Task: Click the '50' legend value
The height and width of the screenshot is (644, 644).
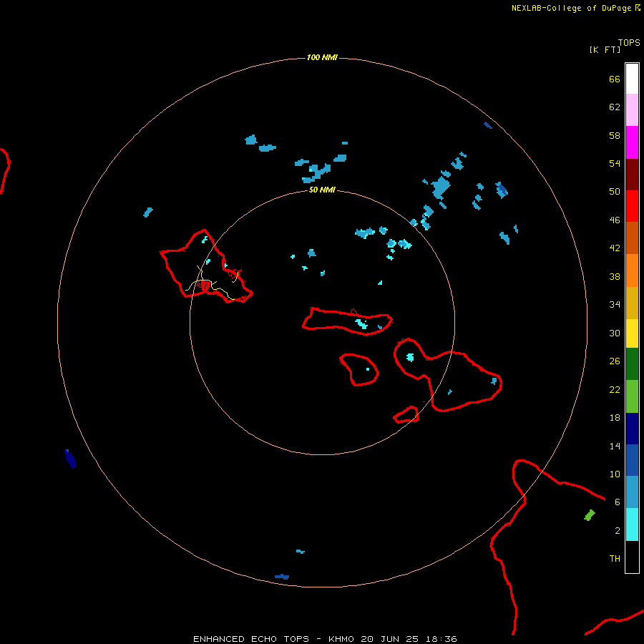Action: pyautogui.click(x=615, y=191)
